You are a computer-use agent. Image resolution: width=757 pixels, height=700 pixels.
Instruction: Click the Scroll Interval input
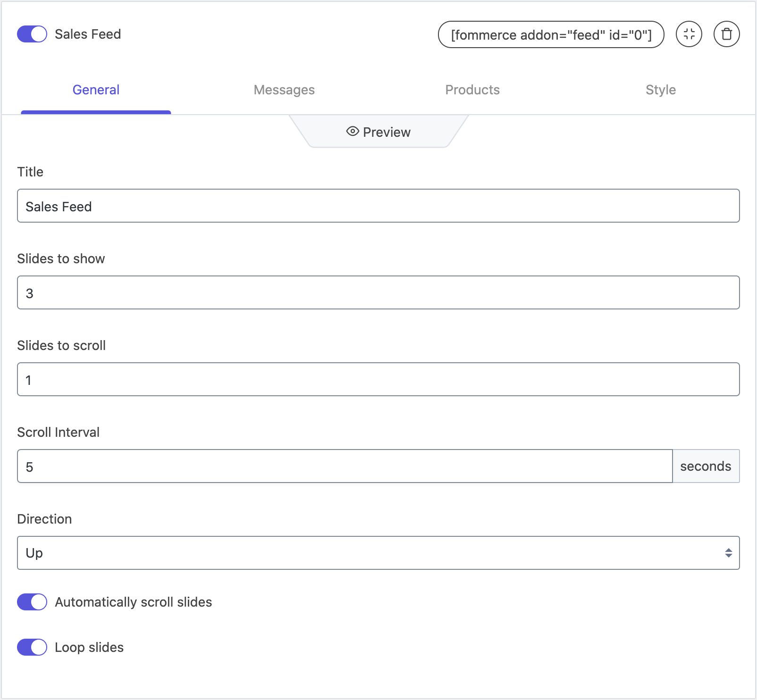tap(345, 466)
